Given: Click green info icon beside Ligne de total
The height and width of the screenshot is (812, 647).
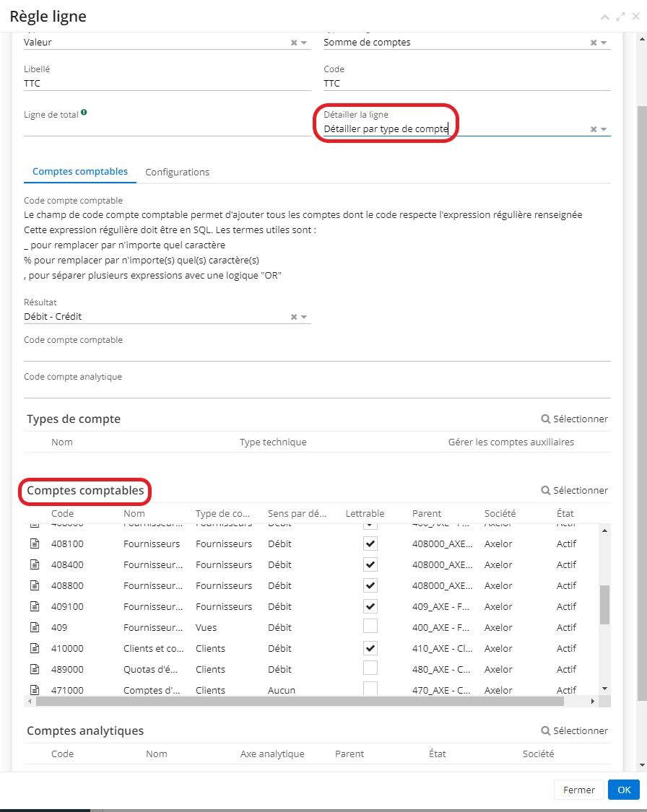Looking at the screenshot, I should [x=84, y=113].
